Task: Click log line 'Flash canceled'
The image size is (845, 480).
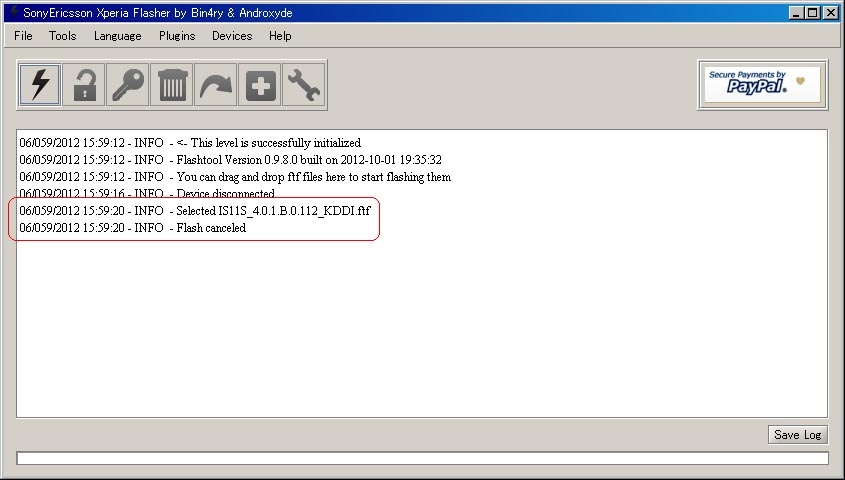Action: pos(133,228)
